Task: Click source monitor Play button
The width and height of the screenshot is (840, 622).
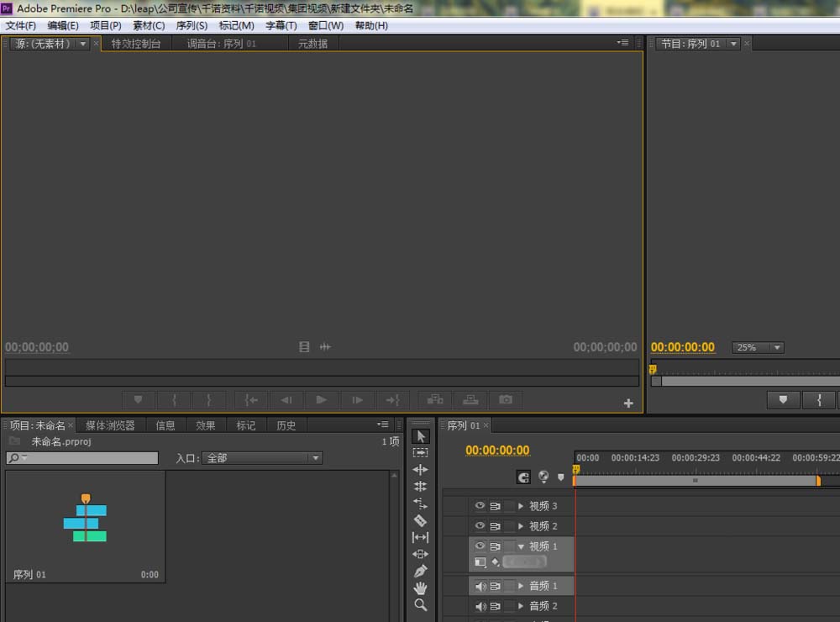Action: pos(322,399)
